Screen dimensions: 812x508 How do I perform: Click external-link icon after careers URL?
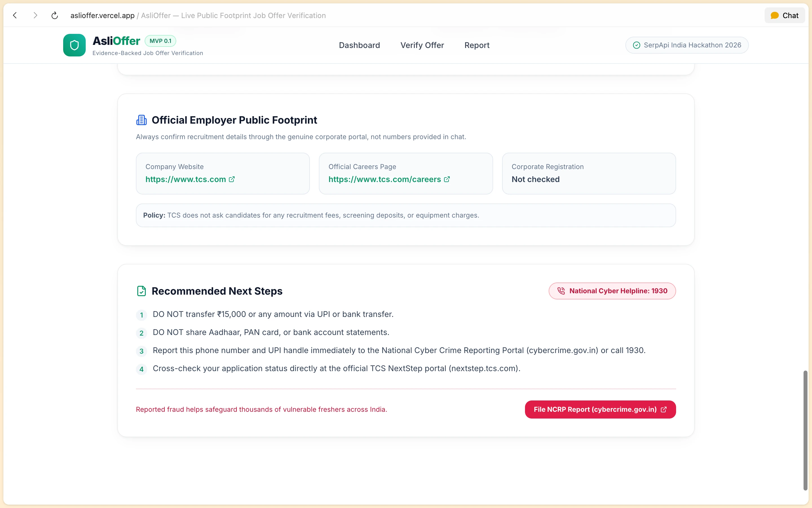[447, 179]
